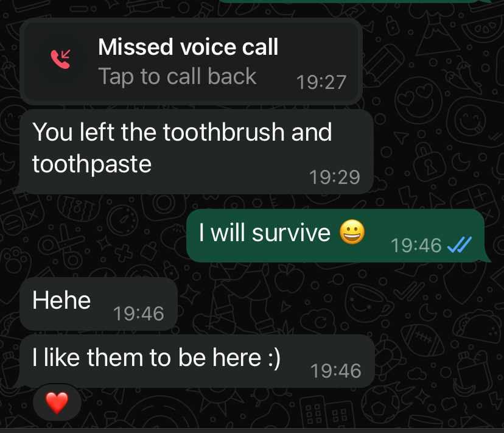Click the 19:46 timestamp in green bubble
Viewport: 504px width, 433px height.
pos(416,245)
